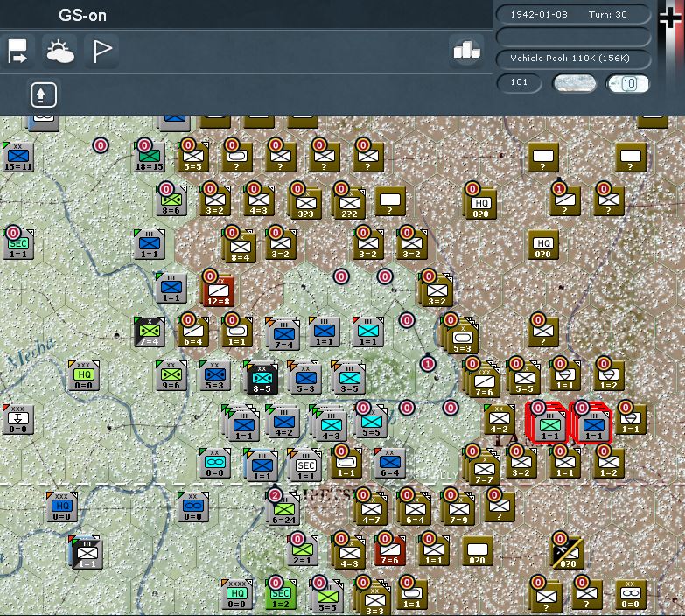Select the blue 4=2 regiment
This screenshot has height=616, width=685.
pos(283,423)
